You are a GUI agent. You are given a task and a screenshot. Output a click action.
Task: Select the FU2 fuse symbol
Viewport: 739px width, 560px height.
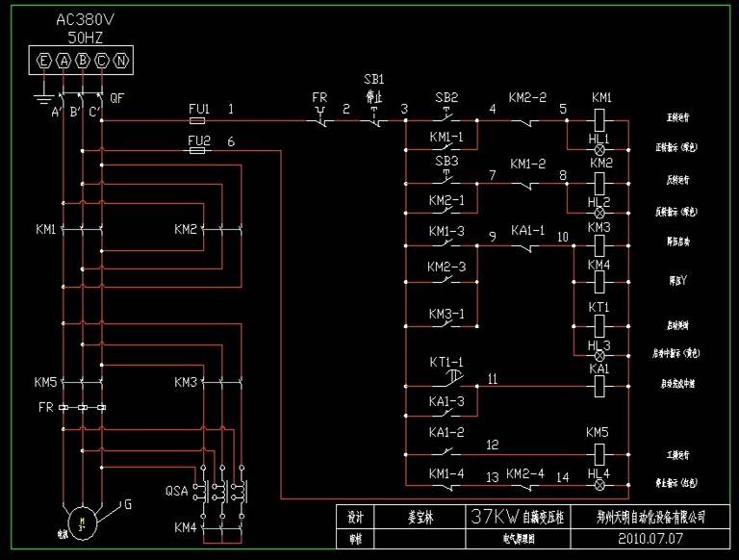click(x=197, y=151)
